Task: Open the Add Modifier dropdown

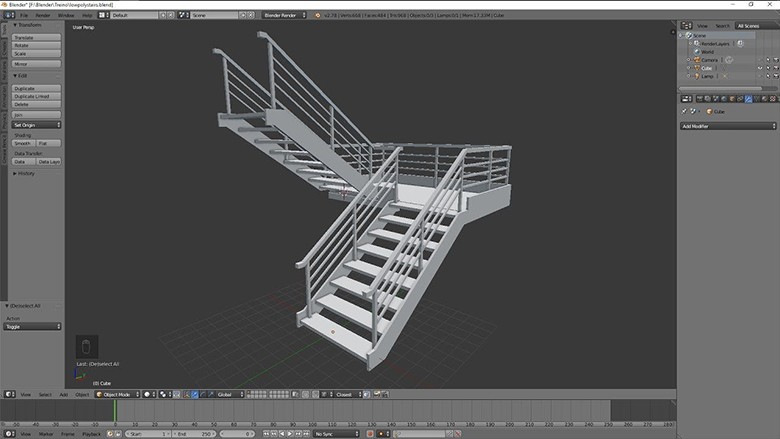Action: tap(728, 126)
